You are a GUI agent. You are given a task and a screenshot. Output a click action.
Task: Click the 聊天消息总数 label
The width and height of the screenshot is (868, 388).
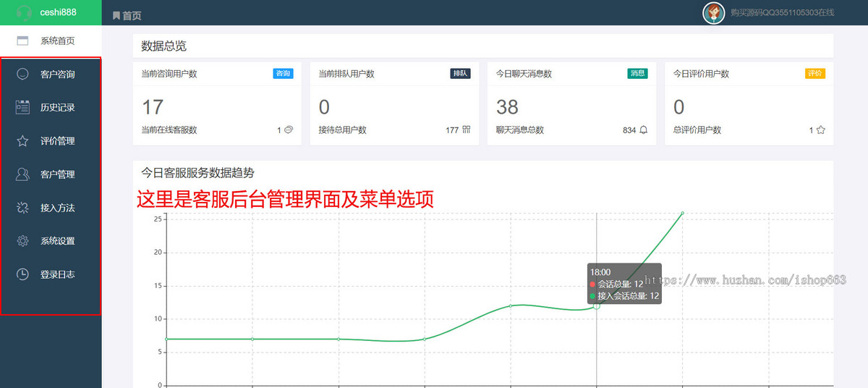pos(519,130)
